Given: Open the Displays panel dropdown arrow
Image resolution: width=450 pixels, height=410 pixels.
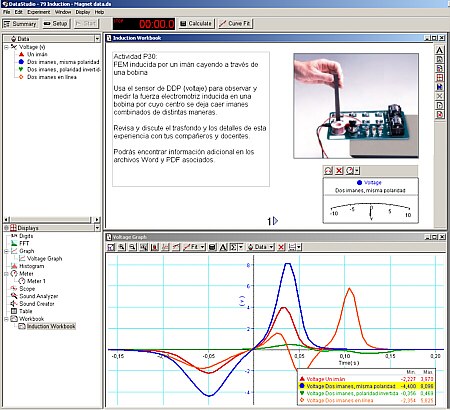Looking at the screenshot, I should [97, 228].
